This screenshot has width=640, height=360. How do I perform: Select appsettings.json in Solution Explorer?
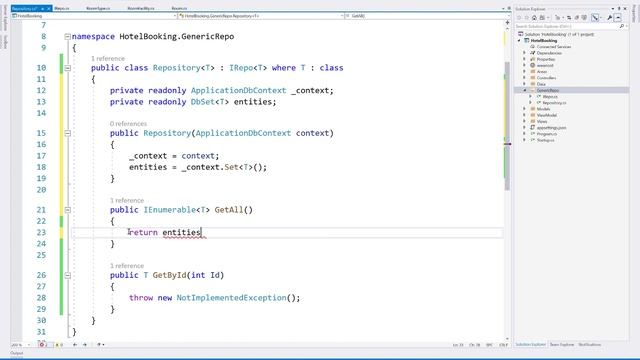click(551, 128)
